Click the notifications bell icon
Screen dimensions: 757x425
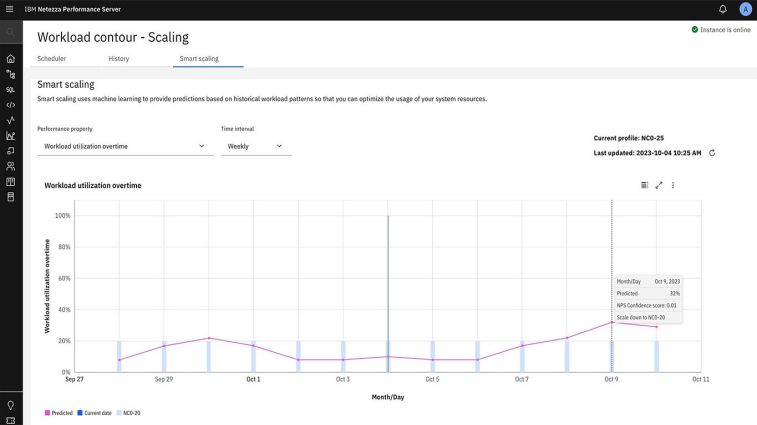pos(722,9)
